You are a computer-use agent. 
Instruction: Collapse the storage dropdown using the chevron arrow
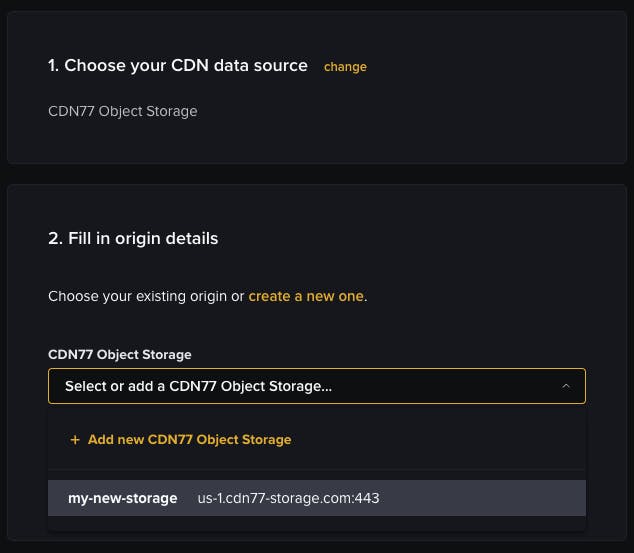tap(566, 386)
